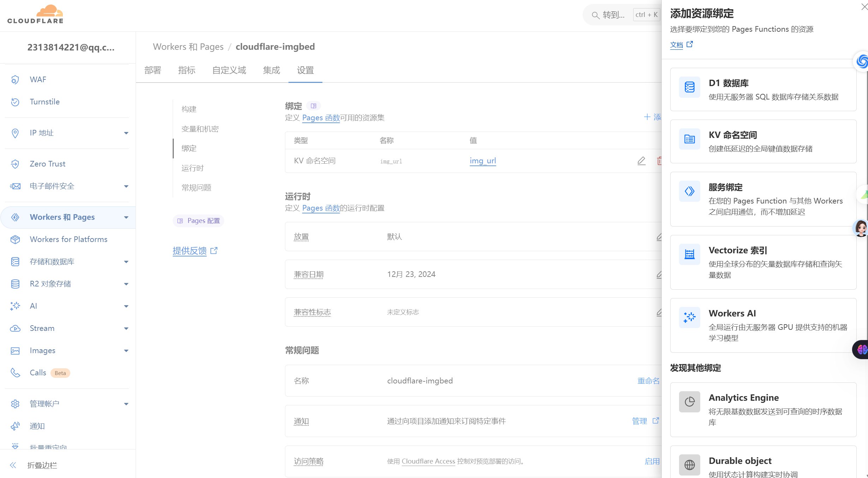Viewport: 868px width, 478px height.
Task: Expand the 存储和数据库 menu arrow
Action: [126, 262]
